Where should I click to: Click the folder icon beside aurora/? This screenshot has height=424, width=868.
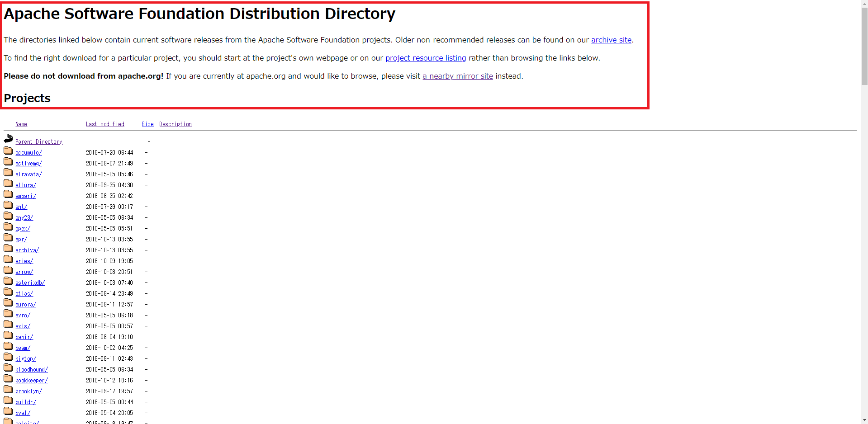(8, 302)
